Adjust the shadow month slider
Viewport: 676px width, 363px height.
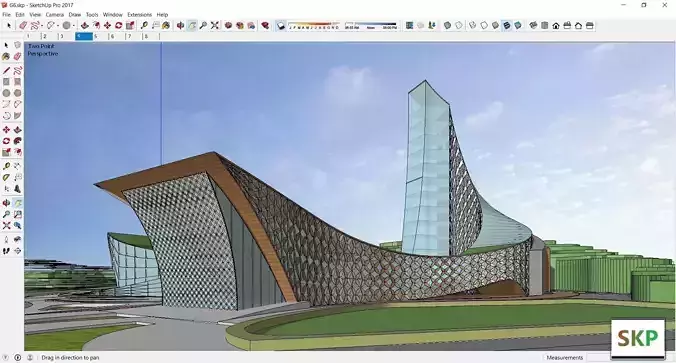tap(313, 25)
